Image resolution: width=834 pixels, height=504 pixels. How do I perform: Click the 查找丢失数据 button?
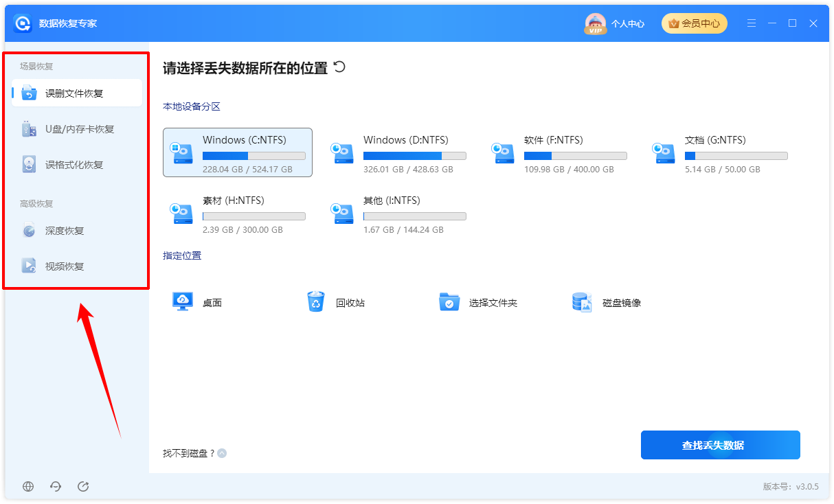(721, 445)
